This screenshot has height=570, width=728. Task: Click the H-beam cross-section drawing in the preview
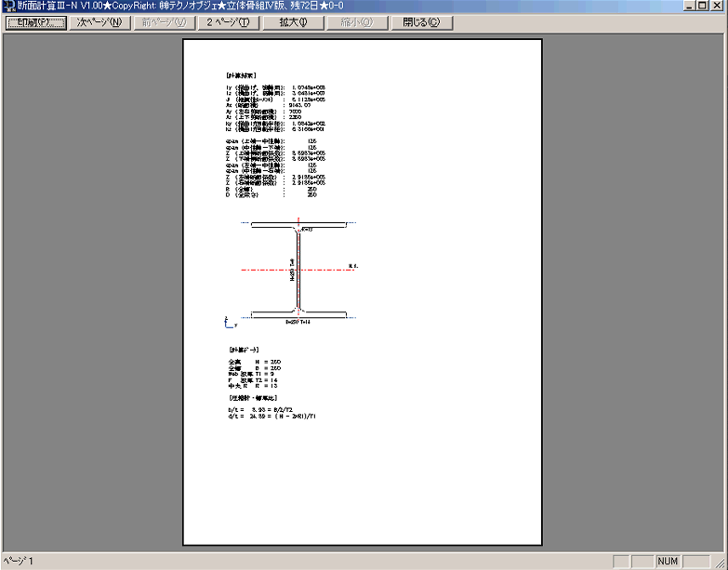297,270
